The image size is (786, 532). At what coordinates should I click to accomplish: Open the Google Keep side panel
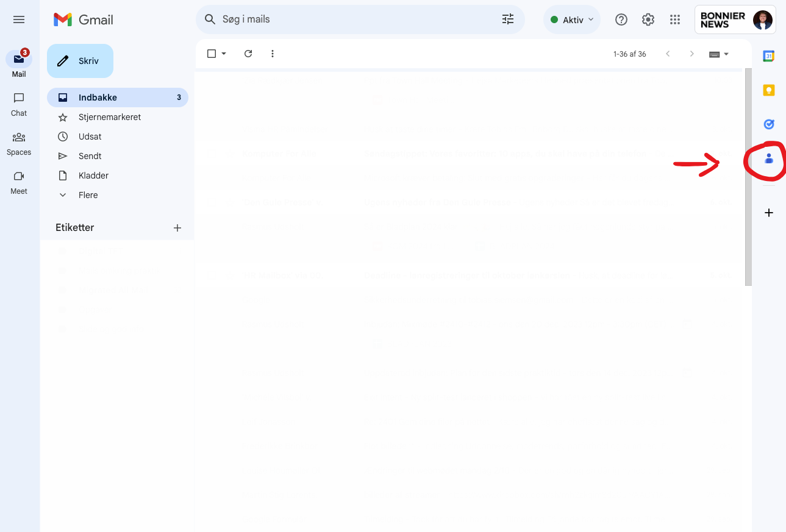[768, 90]
